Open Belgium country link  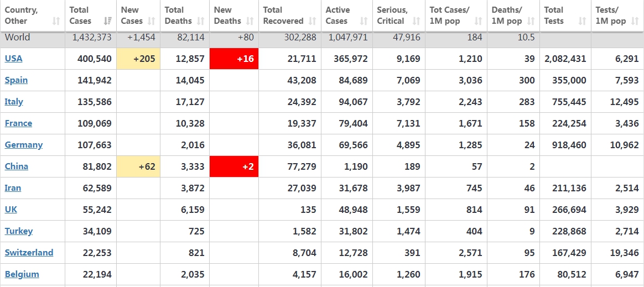(22, 274)
